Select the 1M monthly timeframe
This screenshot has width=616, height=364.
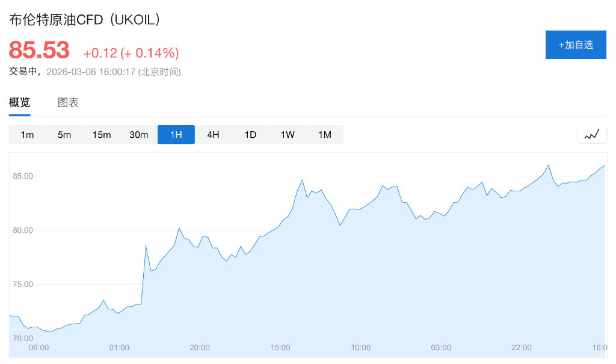[x=325, y=135]
